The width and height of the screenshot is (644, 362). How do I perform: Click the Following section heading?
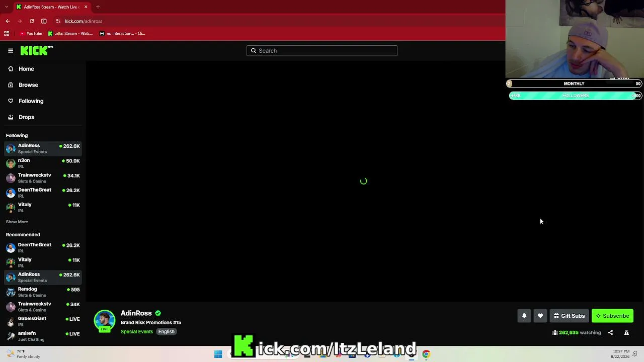tap(17, 136)
